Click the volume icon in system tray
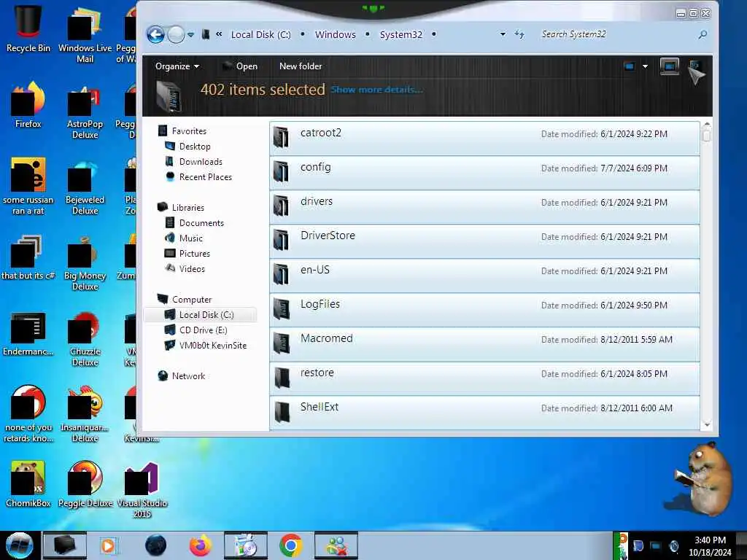Viewport: 747px width, 560px height. point(673,545)
